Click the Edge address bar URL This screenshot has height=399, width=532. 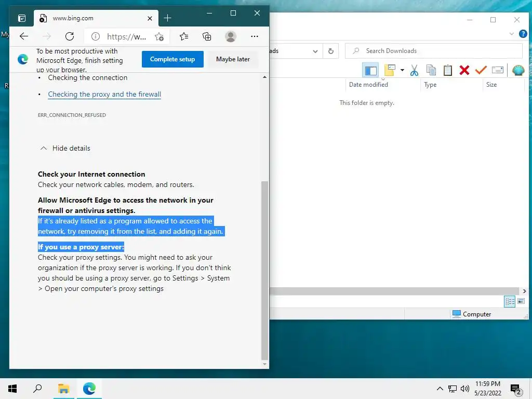(x=127, y=37)
